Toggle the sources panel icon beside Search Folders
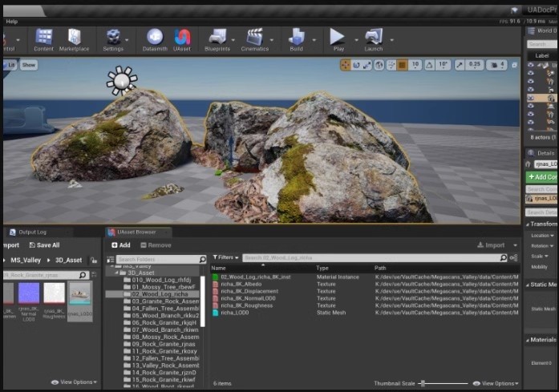The width and height of the screenshot is (559, 392). tap(111, 260)
